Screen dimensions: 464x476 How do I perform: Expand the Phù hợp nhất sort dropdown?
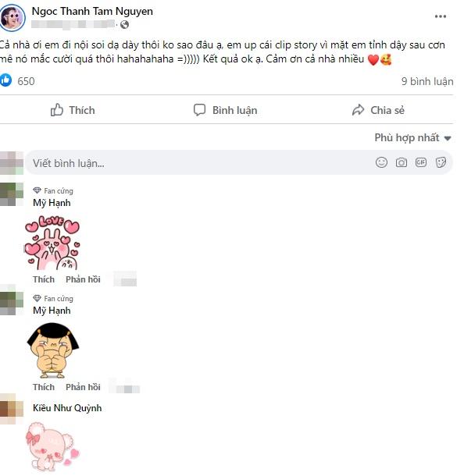coord(412,138)
